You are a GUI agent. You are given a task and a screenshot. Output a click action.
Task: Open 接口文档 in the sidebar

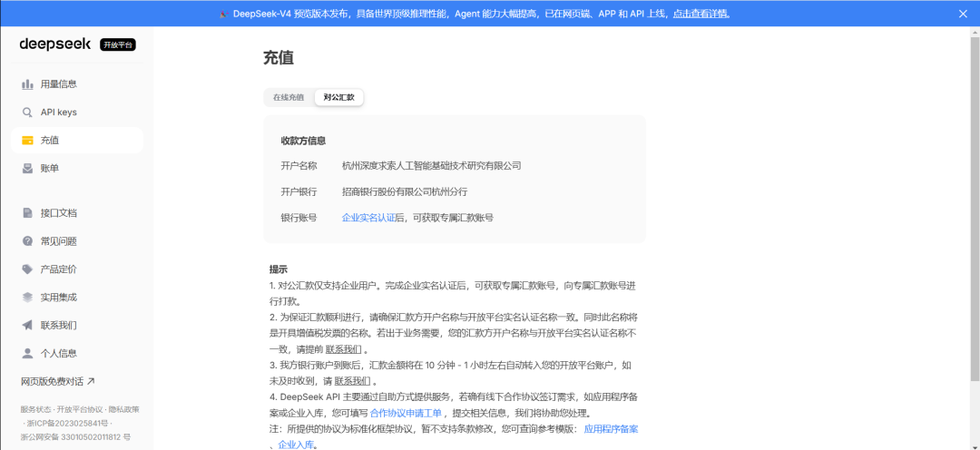tap(77, 213)
